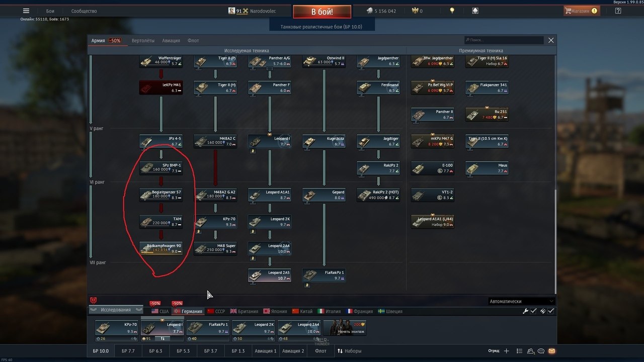Switch to the Вертолёты tab
This screenshot has width=644, height=362.
pos(143,40)
